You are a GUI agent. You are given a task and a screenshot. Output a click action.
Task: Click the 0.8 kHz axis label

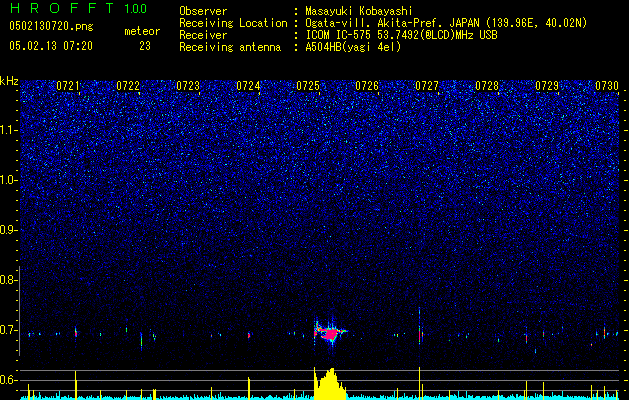(x=8, y=280)
